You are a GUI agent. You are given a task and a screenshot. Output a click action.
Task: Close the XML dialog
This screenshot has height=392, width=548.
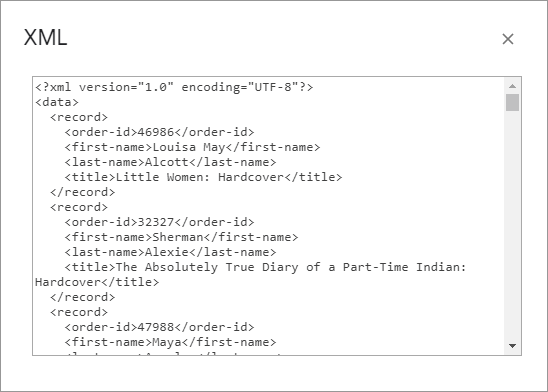507,39
